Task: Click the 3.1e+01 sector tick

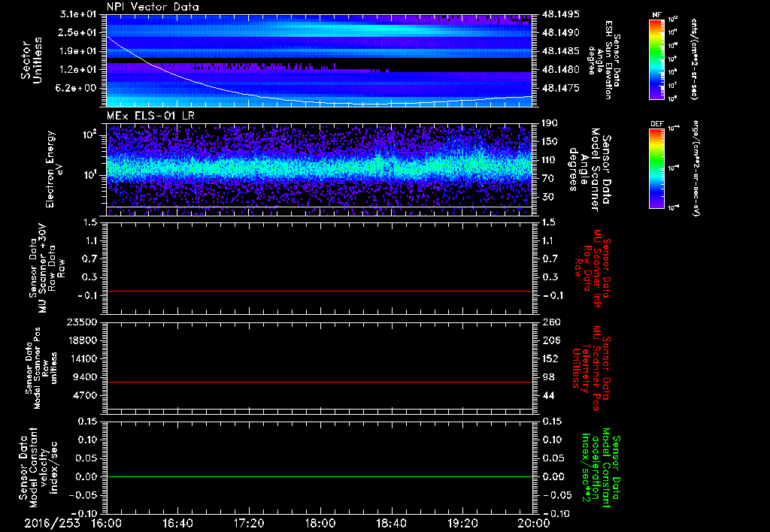Action: click(80, 14)
